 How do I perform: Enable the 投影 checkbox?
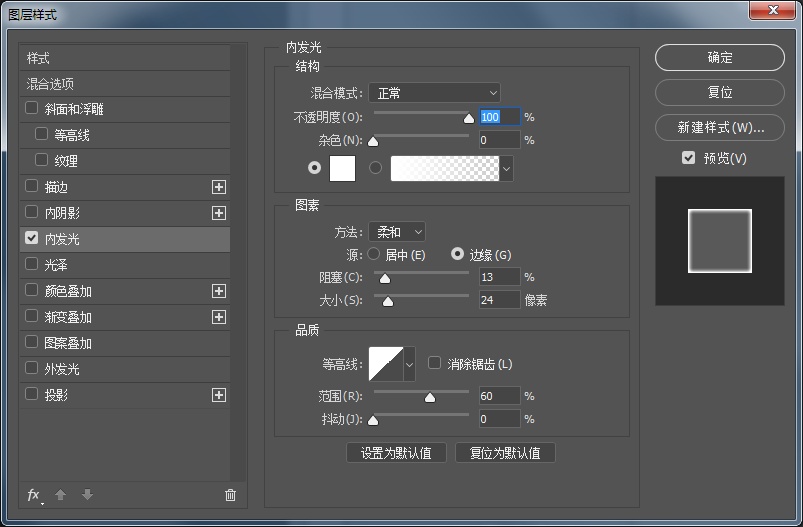[x=31, y=394]
